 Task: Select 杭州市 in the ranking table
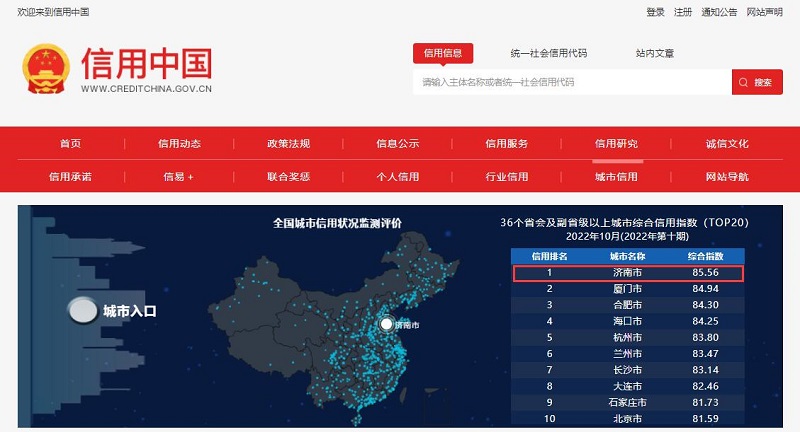[628, 338]
